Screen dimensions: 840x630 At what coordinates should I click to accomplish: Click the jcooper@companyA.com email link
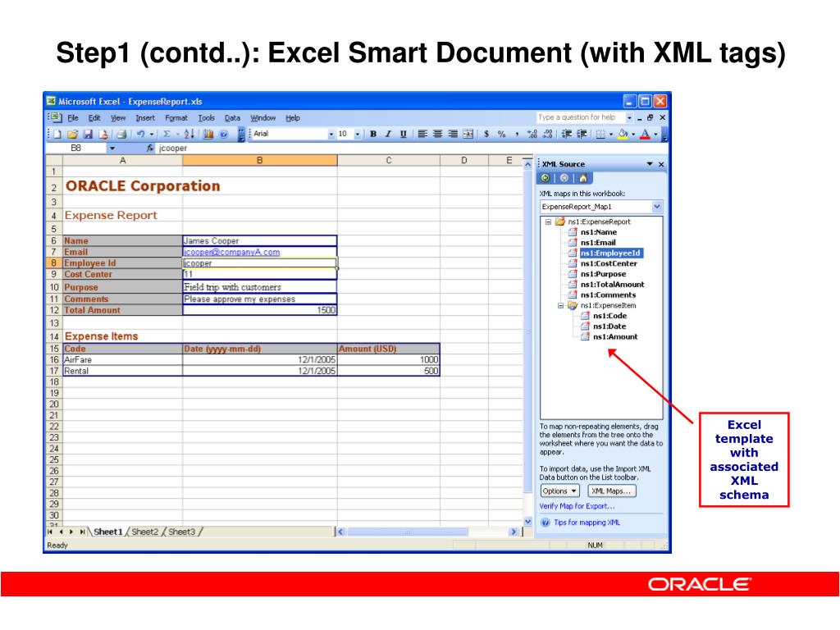point(231,253)
